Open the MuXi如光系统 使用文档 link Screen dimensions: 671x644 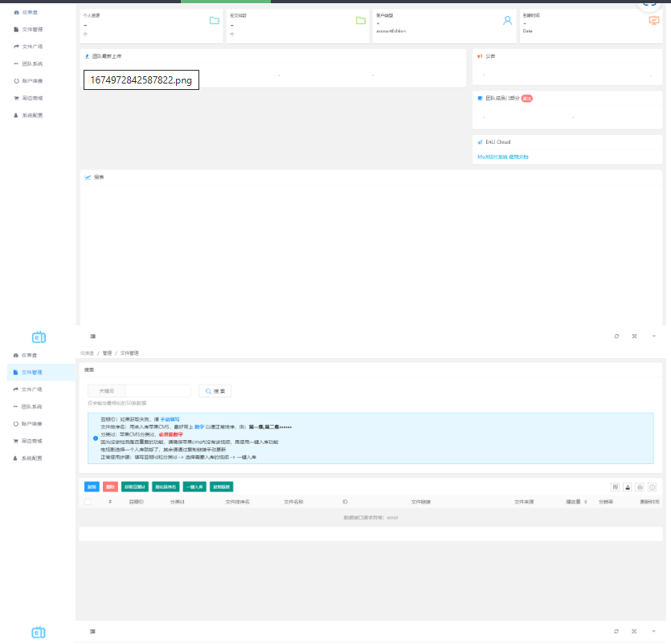point(503,157)
